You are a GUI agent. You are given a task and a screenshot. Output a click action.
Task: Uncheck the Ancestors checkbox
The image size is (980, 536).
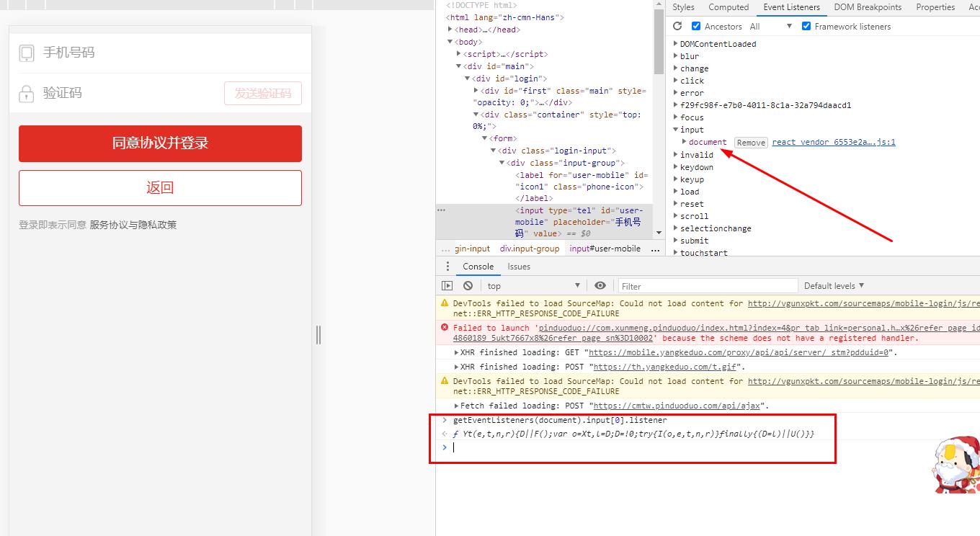coord(695,26)
